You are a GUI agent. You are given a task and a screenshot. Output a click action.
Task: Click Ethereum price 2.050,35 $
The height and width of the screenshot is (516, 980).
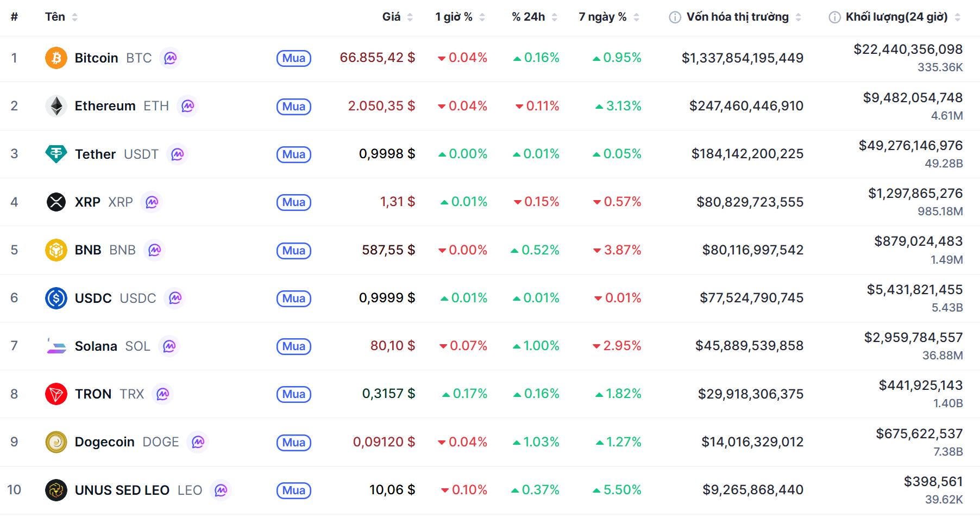pyautogui.click(x=381, y=106)
